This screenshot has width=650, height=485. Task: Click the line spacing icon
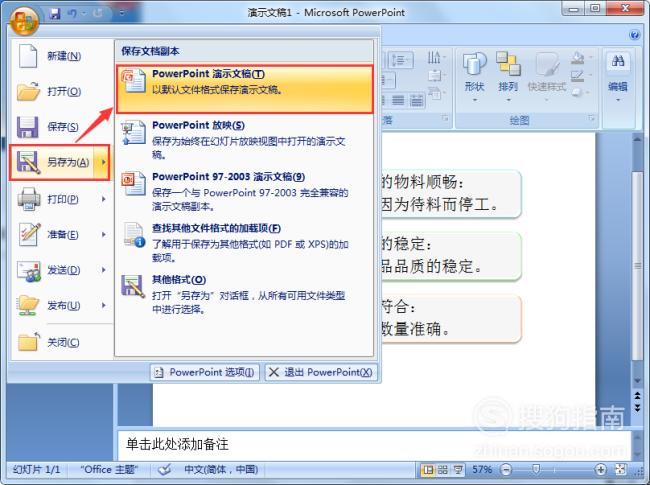click(400, 61)
